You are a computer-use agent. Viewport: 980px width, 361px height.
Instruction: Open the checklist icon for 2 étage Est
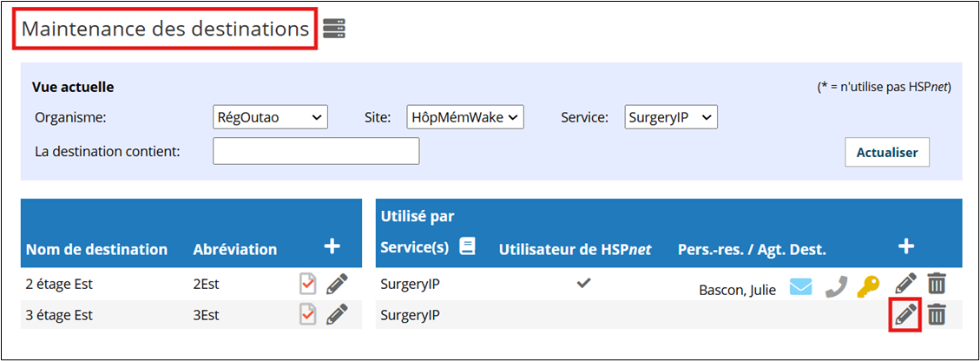click(x=307, y=284)
